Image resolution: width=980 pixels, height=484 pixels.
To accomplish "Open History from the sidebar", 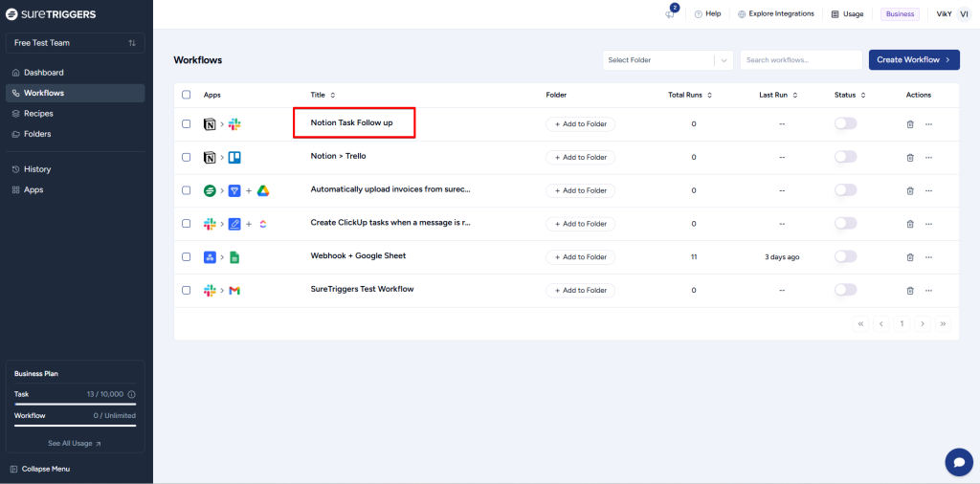I will coord(37,169).
